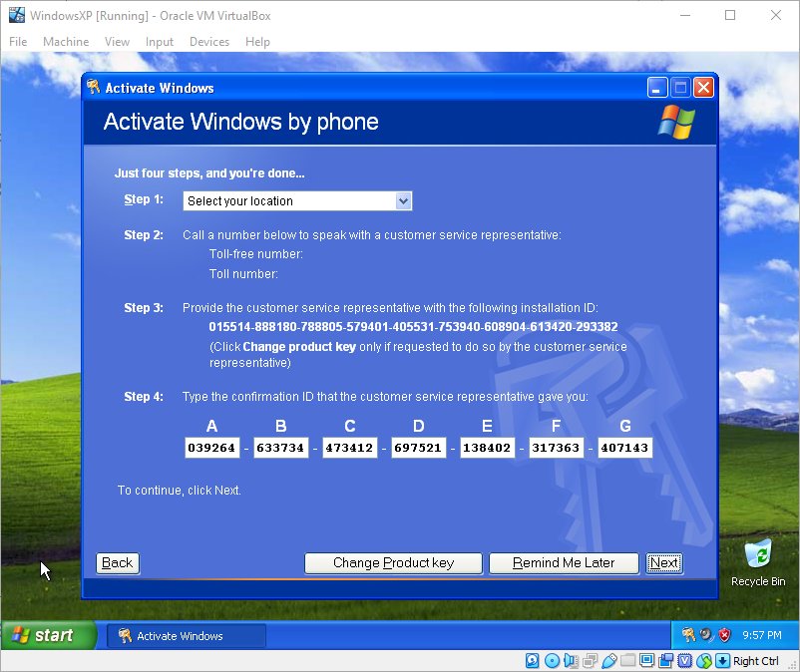Click the activation keys tray icon
Screen dimensions: 800x672
pyautogui.click(x=688, y=635)
